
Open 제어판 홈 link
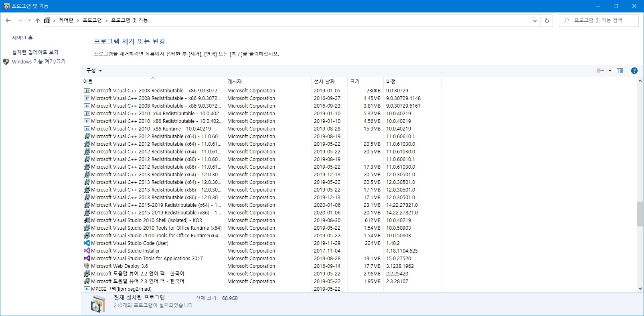(x=22, y=38)
